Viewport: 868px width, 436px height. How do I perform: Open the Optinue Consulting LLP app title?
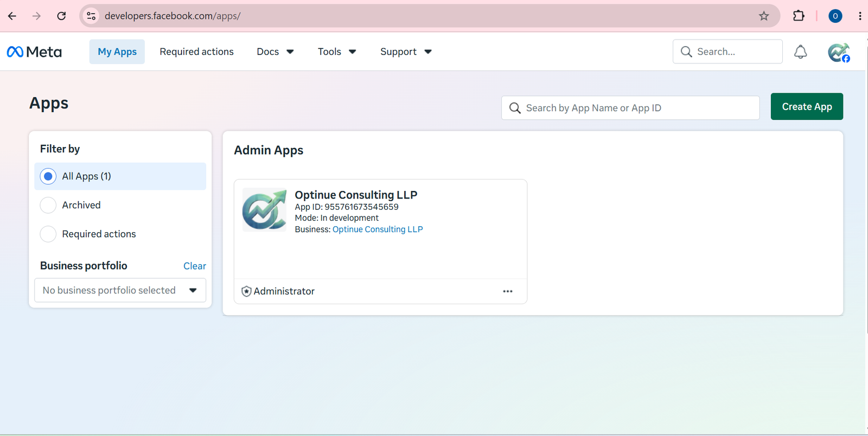356,195
